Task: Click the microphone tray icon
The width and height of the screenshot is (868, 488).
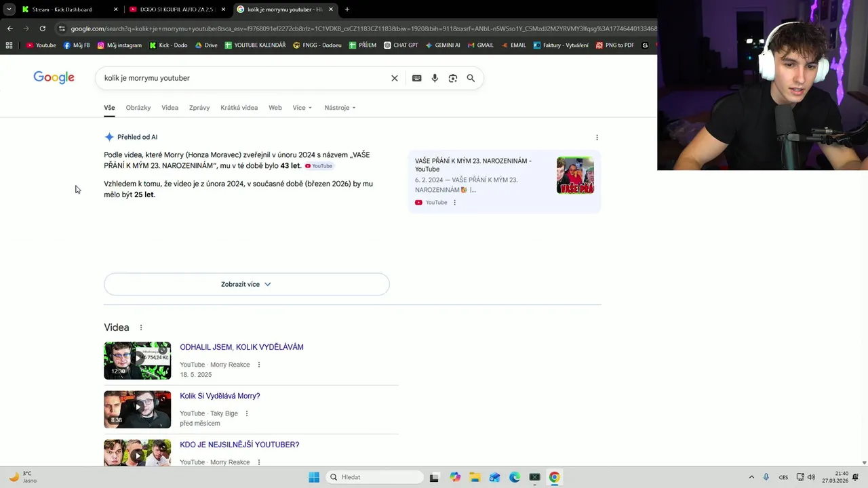Action: pos(766,477)
